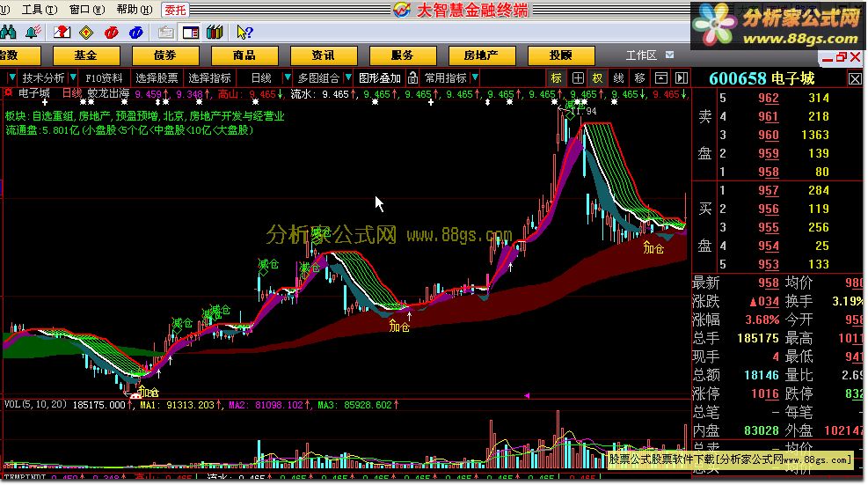
Task: Click the skip-to-end arrow icon
Action: tap(682, 78)
